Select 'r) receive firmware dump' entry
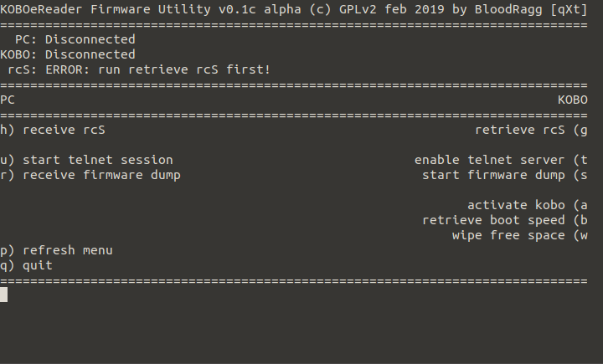The height and width of the screenshot is (364, 603). point(90,175)
